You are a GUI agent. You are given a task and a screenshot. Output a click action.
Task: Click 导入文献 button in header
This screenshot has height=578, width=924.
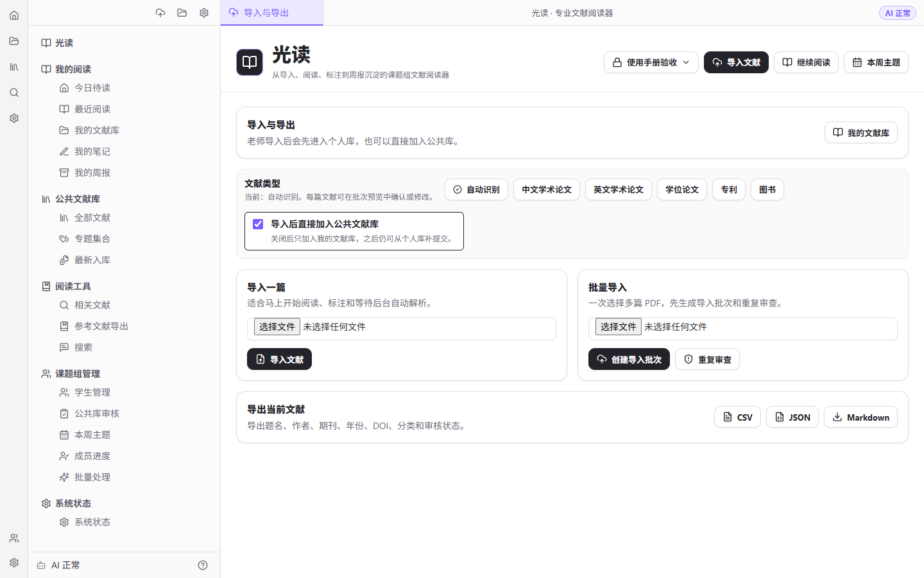736,62
